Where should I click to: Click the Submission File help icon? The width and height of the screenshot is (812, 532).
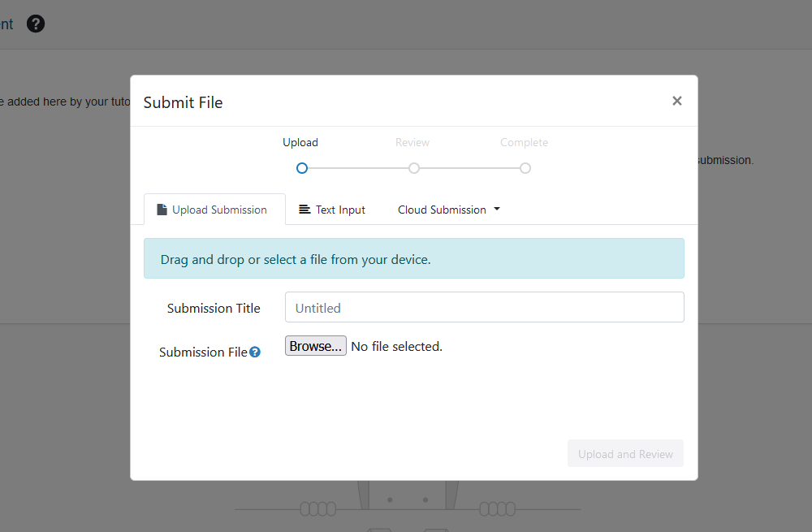point(255,353)
